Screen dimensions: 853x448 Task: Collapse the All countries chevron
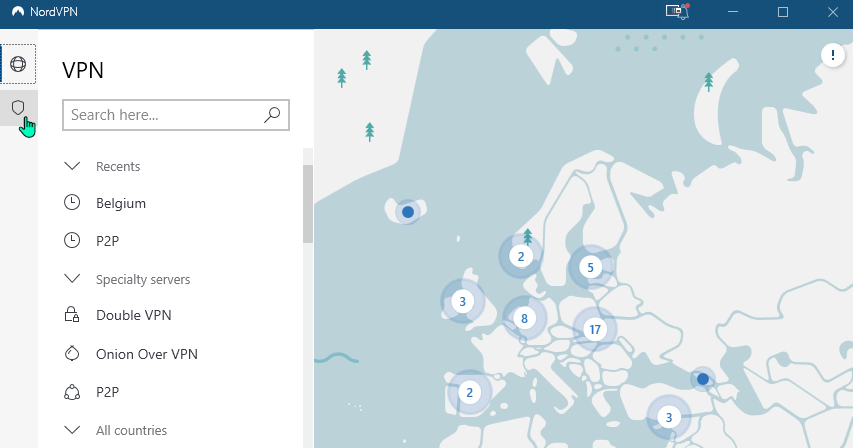72,430
